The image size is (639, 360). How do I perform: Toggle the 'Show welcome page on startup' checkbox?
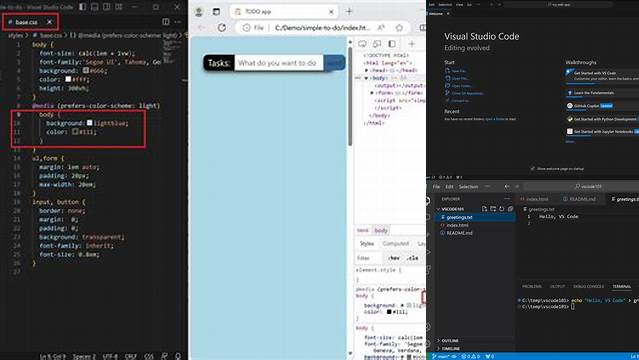point(532,168)
